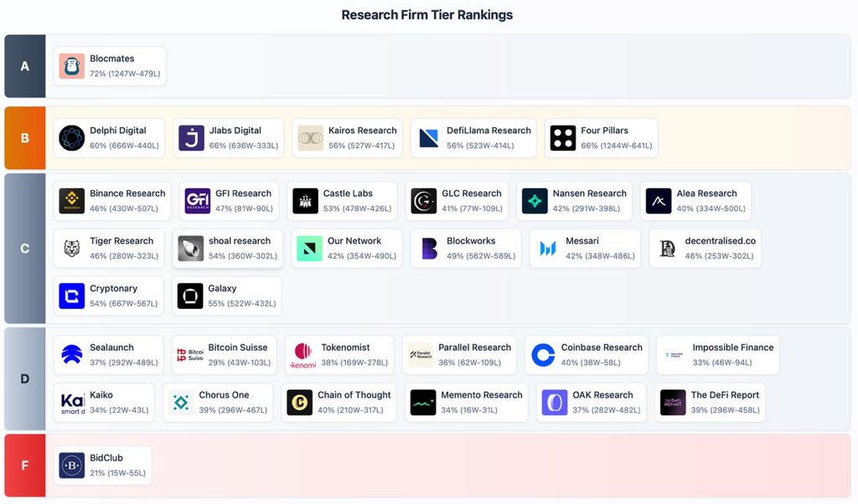The height and width of the screenshot is (504, 858).
Task: Select the D tier label
Action: coord(24,378)
